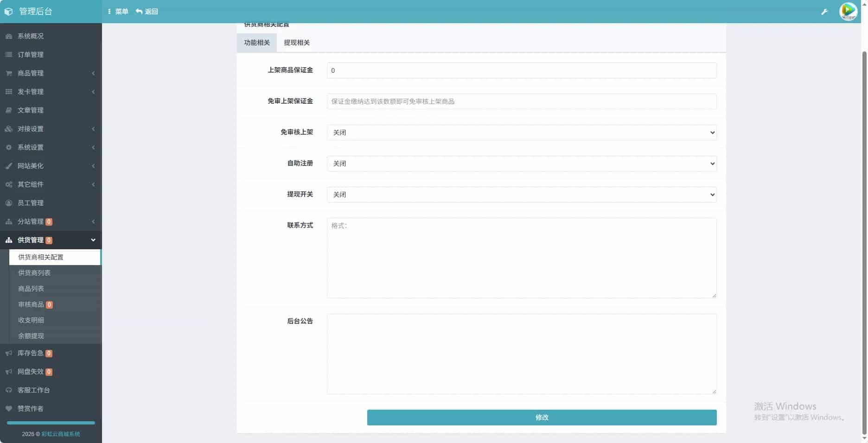Click the teal progress bar above footer
Viewport: 868px width, 443px height.
pos(50,423)
